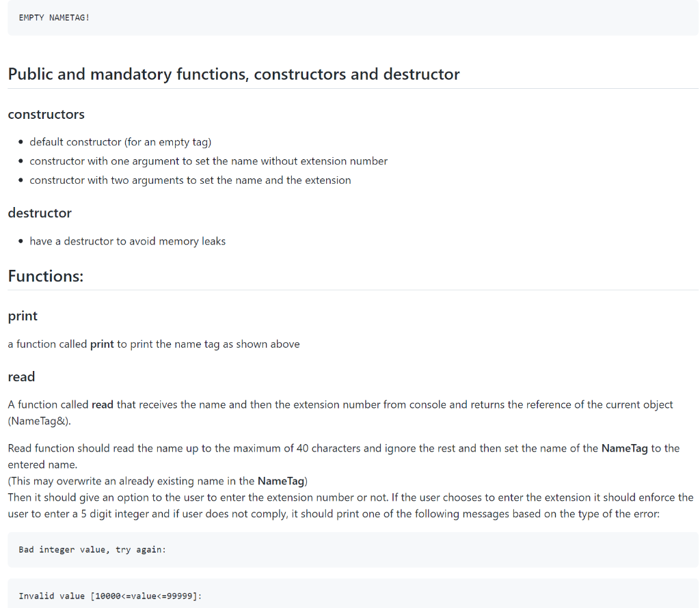Click bold word print in description
This screenshot has width=700, height=608.
coord(102,344)
